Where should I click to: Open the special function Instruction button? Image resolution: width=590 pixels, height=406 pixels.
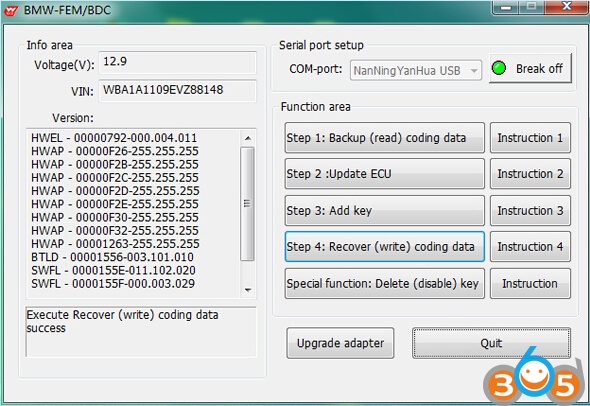(x=530, y=283)
